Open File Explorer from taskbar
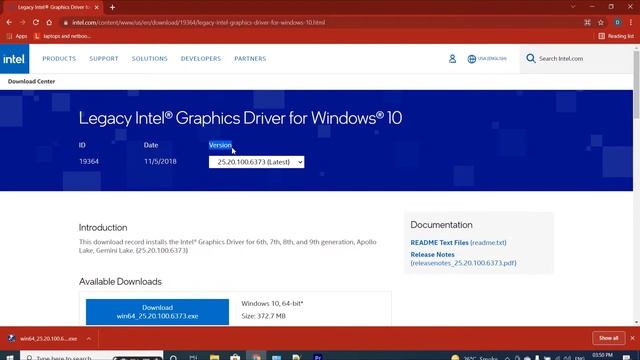This screenshot has height=360, width=640. point(214,357)
